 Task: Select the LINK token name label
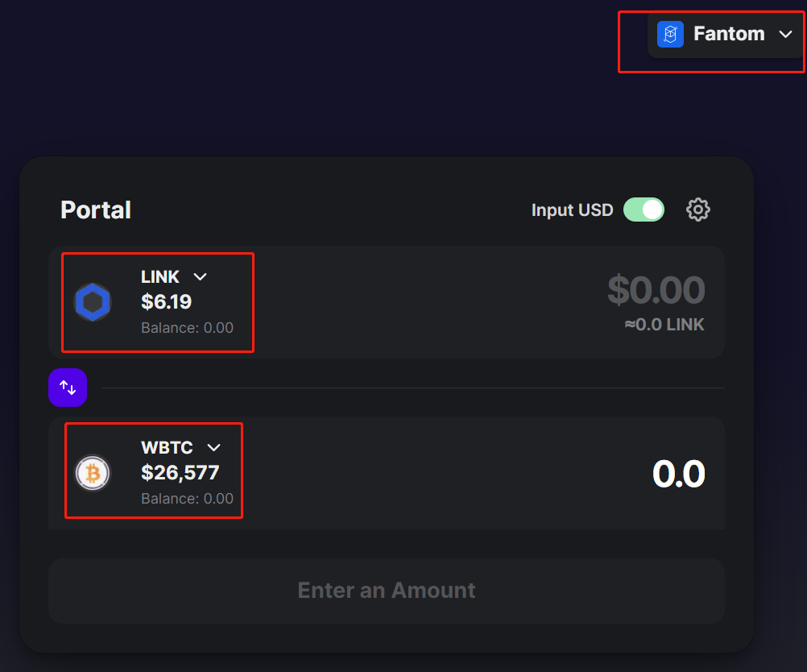[x=160, y=277]
